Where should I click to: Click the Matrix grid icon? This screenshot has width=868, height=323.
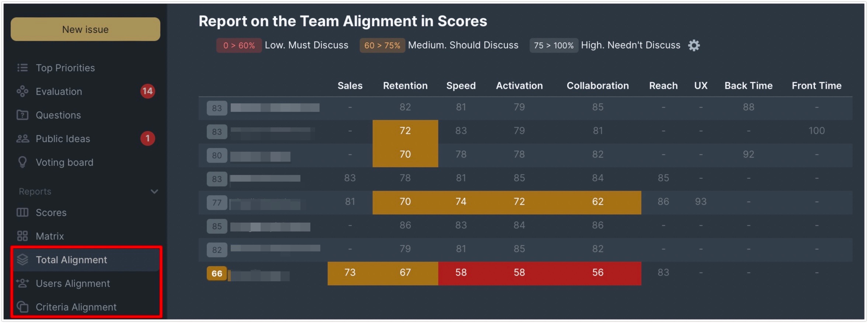click(22, 236)
